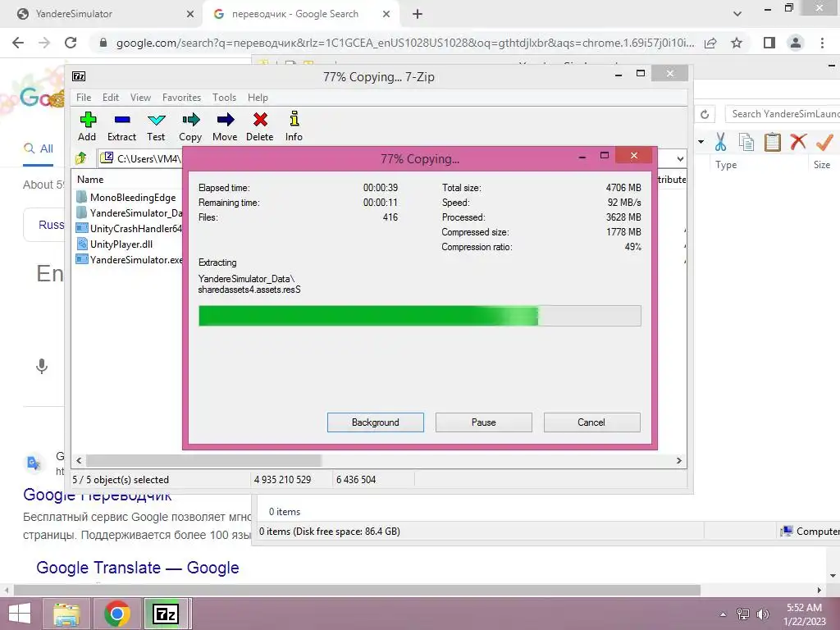Open the Google Translate — Google link
Image resolution: width=840 pixels, height=630 pixels.
(x=138, y=568)
